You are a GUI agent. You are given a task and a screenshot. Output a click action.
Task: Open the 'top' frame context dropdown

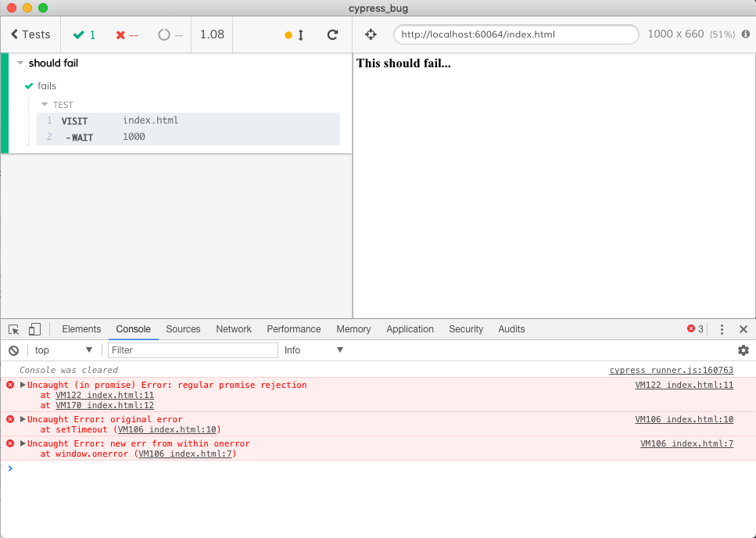tap(63, 350)
